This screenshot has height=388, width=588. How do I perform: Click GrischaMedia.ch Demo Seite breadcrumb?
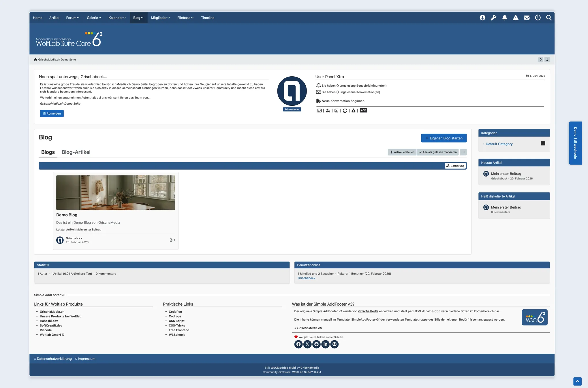pyautogui.click(x=57, y=60)
